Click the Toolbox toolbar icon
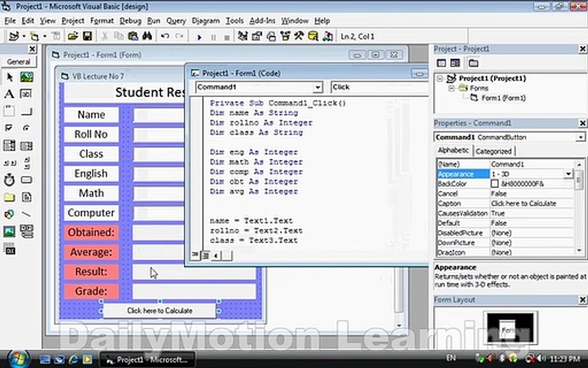The width and height of the screenshot is (588, 368). click(299, 36)
